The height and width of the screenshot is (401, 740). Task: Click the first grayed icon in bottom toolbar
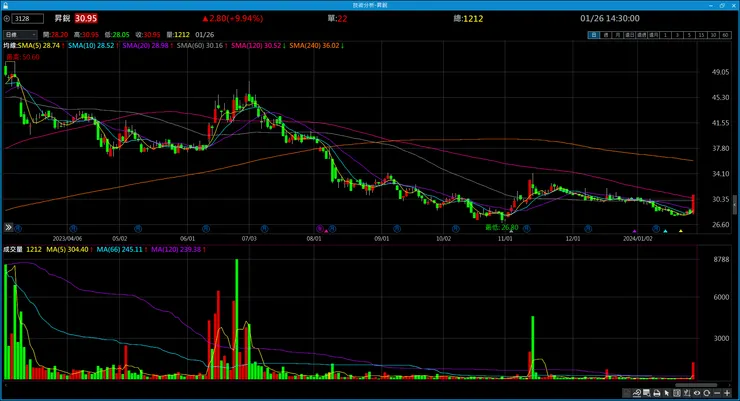(x=626, y=393)
